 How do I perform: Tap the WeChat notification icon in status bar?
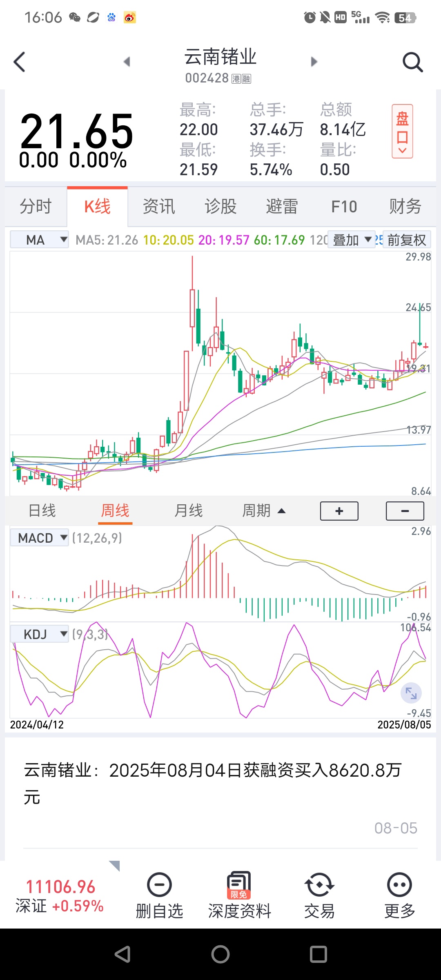(75, 18)
